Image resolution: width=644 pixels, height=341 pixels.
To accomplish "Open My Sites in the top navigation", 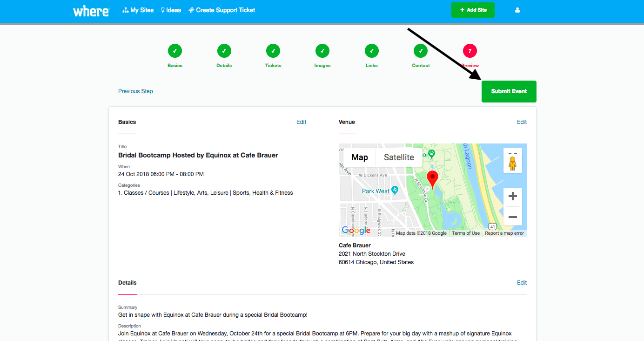I will 138,10.
